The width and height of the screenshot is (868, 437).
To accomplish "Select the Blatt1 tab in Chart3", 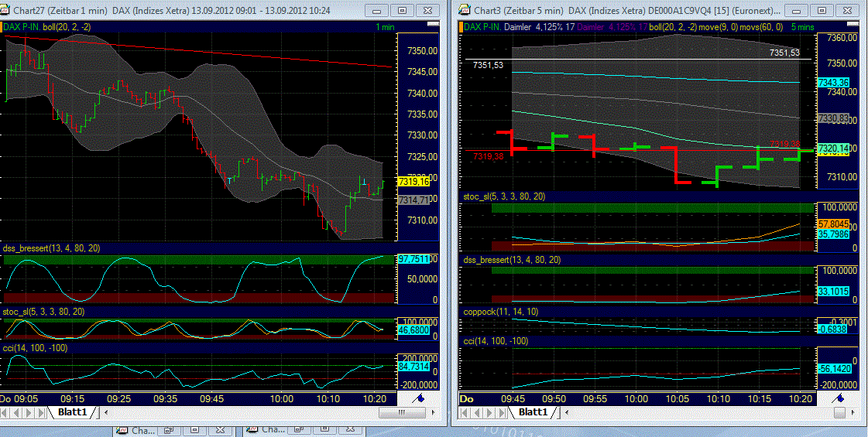I will pos(533,412).
